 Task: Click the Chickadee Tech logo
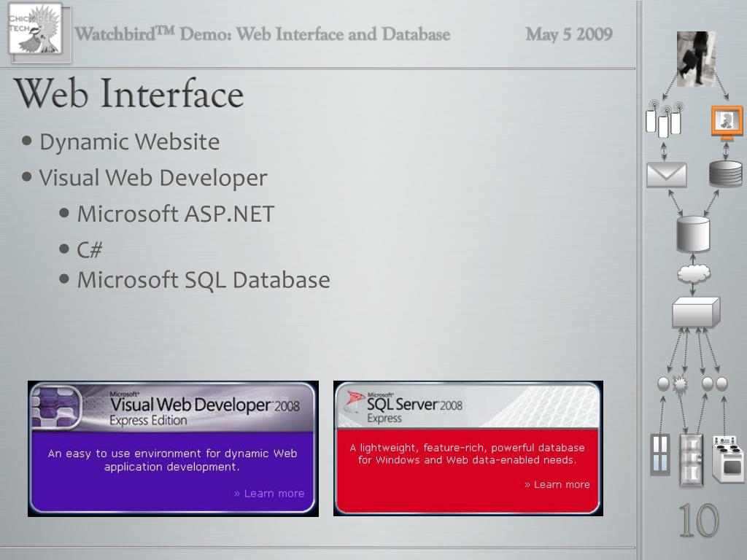(x=36, y=28)
